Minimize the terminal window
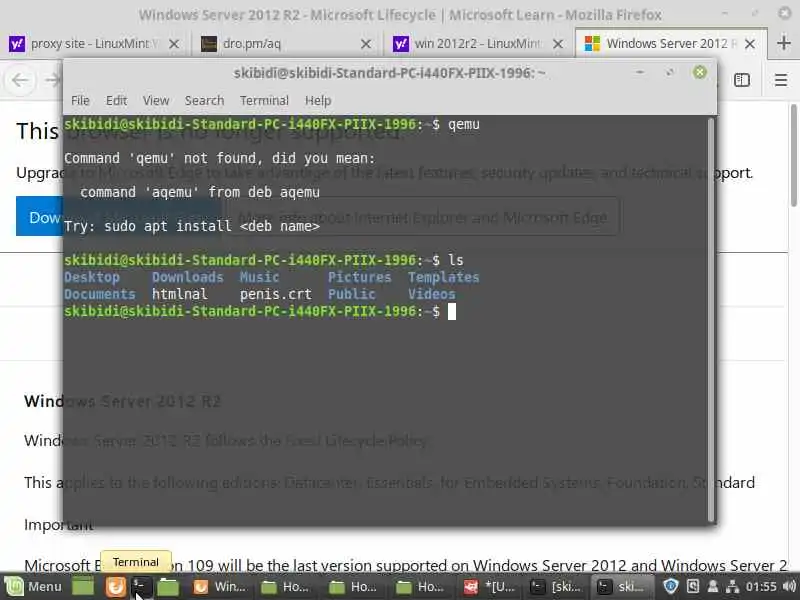This screenshot has height=600, width=800. click(x=640, y=73)
